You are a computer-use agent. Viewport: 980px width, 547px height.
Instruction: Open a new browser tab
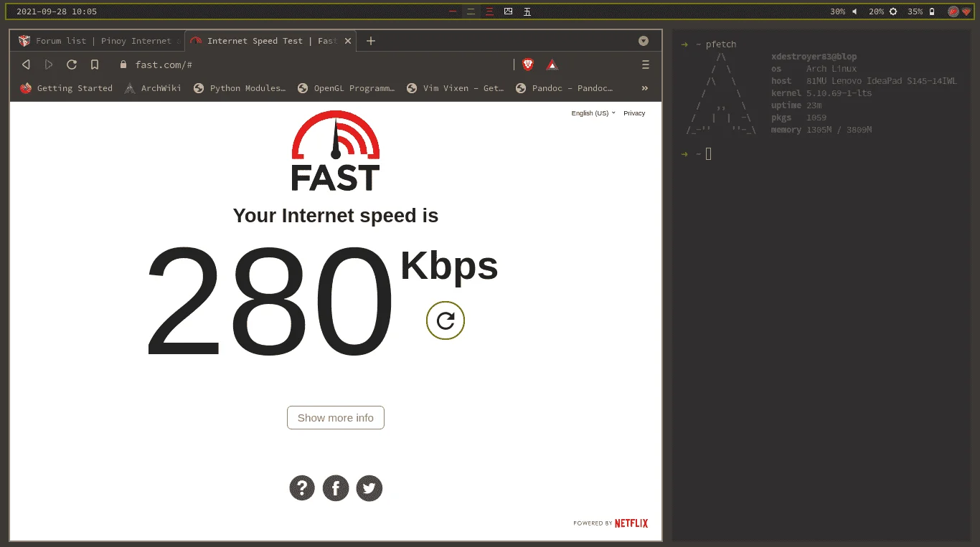[x=371, y=41]
